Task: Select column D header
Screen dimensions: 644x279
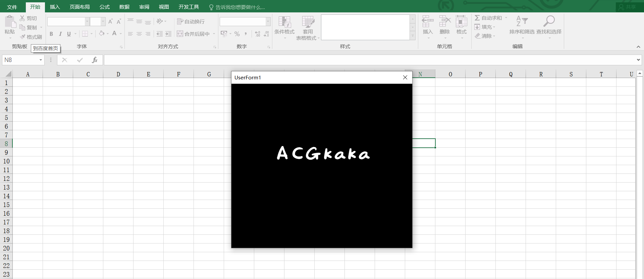Action: pyautogui.click(x=118, y=74)
